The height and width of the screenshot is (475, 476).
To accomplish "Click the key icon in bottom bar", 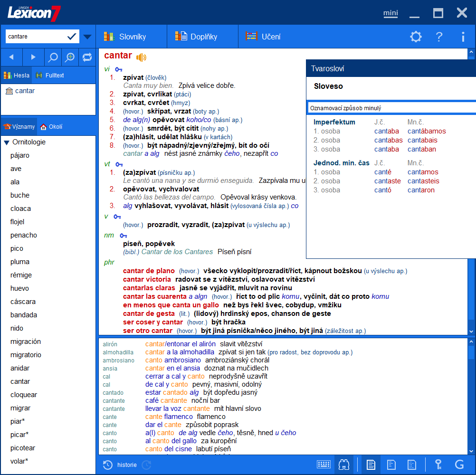I will [438, 465].
